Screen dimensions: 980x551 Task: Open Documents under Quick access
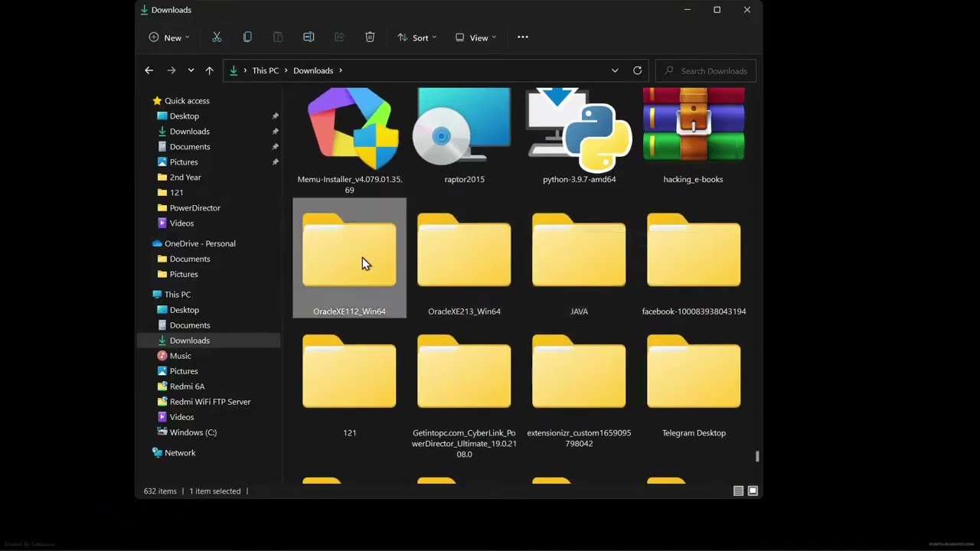[190, 147]
